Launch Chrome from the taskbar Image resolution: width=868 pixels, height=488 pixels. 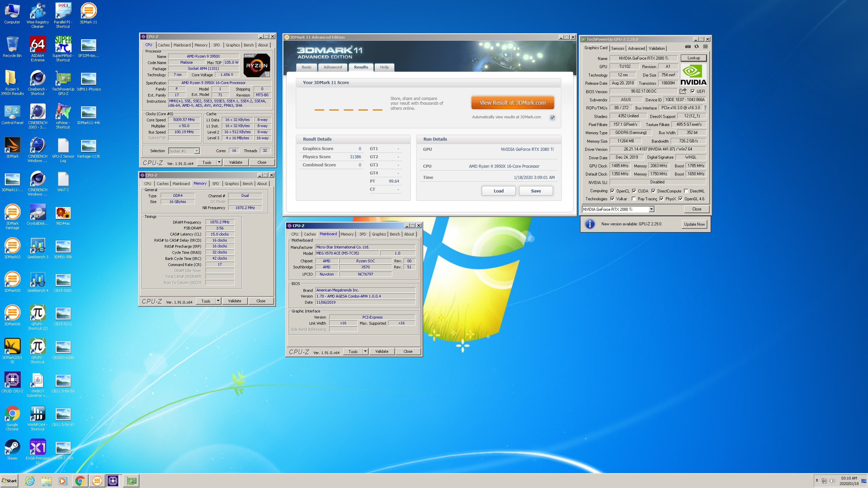click(x=80, y=481)
